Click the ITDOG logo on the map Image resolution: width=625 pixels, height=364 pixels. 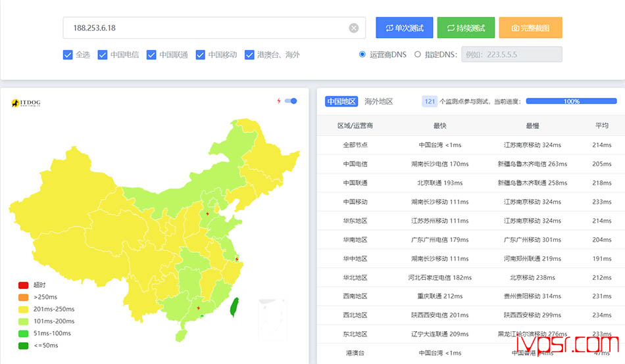(x=26, y=103)
